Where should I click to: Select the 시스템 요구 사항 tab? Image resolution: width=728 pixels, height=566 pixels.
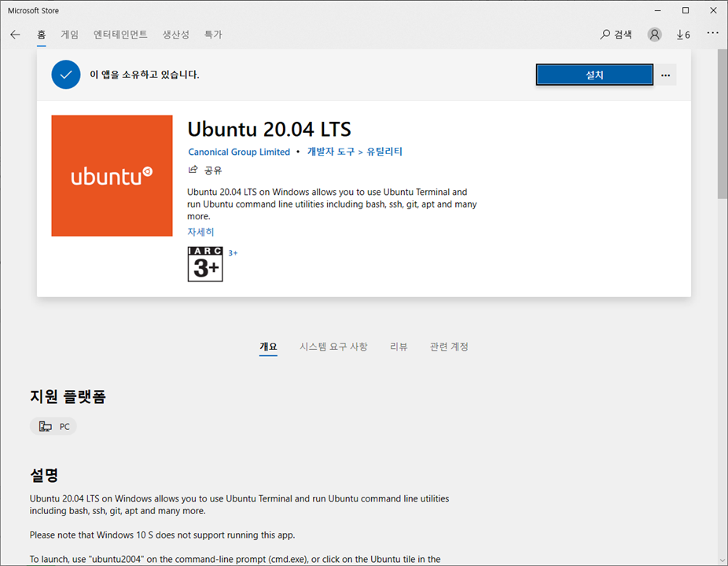[x=333, y=347]
